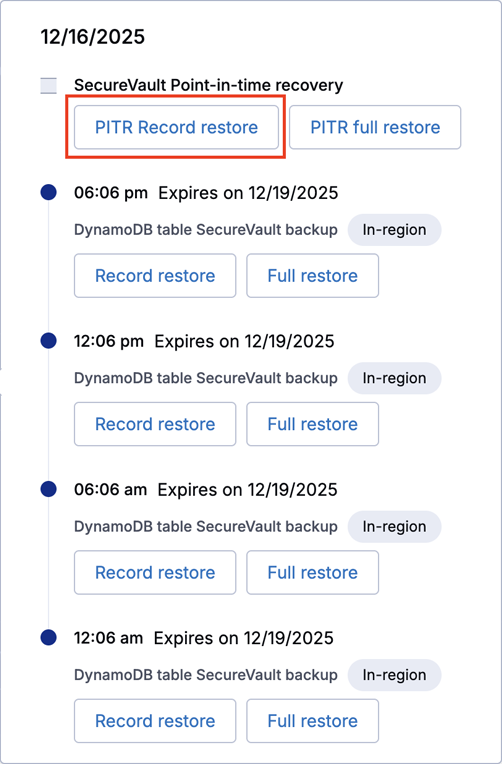Click the PITR full restore button
The height and width of the screenshot is (764, 502).
(x=375, y=127)
